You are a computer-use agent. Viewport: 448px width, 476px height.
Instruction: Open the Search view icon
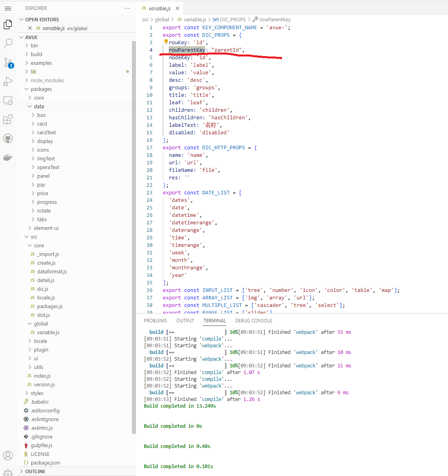pos(8,43)
